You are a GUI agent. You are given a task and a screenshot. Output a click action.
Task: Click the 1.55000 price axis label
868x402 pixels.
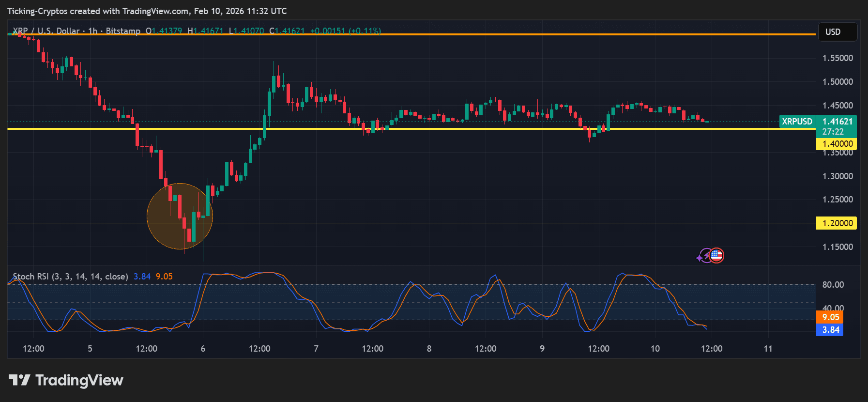838,58
